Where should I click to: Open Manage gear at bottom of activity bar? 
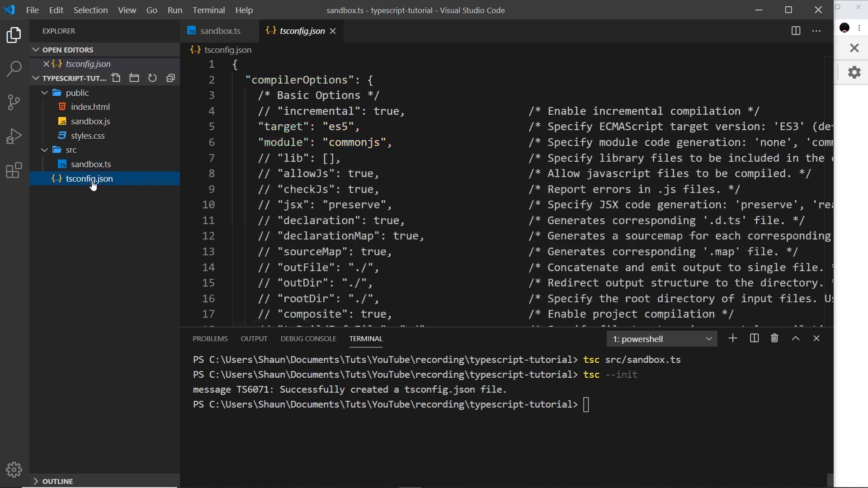pos(14,470)
